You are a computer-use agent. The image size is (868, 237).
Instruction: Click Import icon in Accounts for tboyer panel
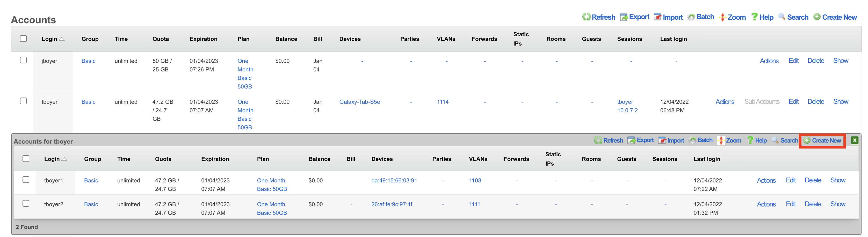(x=662, y=140)
